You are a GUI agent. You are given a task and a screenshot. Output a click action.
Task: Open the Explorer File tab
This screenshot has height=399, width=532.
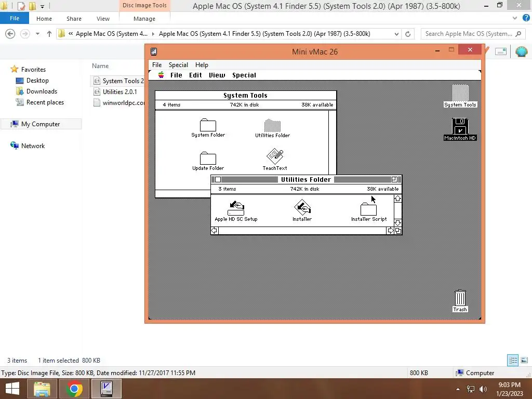(15, 18)
